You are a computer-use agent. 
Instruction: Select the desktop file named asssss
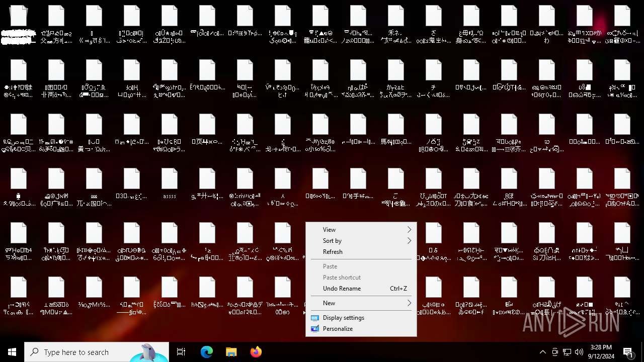pyautogui.click(x=170, y=184)
